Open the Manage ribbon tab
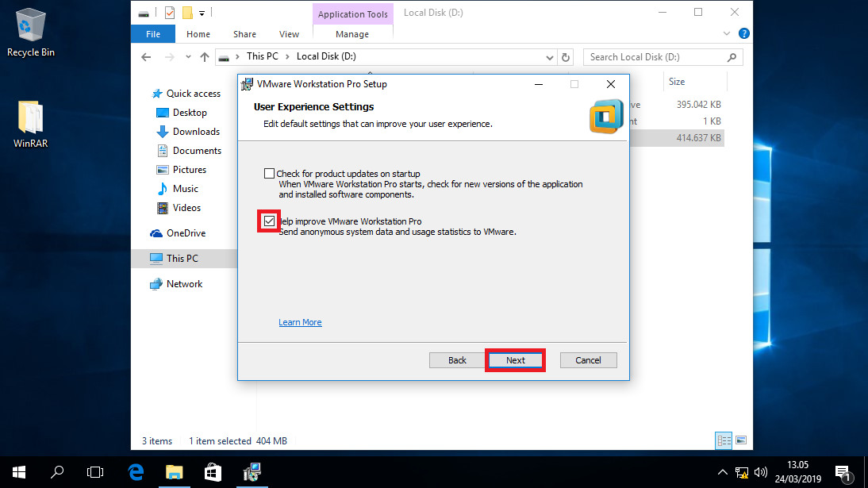The image size is (868, 488). [352, 34]
